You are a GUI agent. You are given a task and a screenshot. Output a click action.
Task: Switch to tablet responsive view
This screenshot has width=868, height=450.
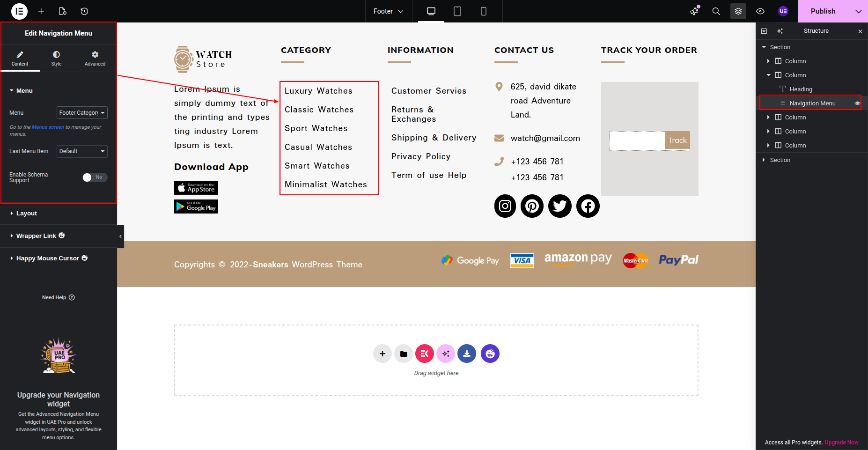tap(457, 11)
